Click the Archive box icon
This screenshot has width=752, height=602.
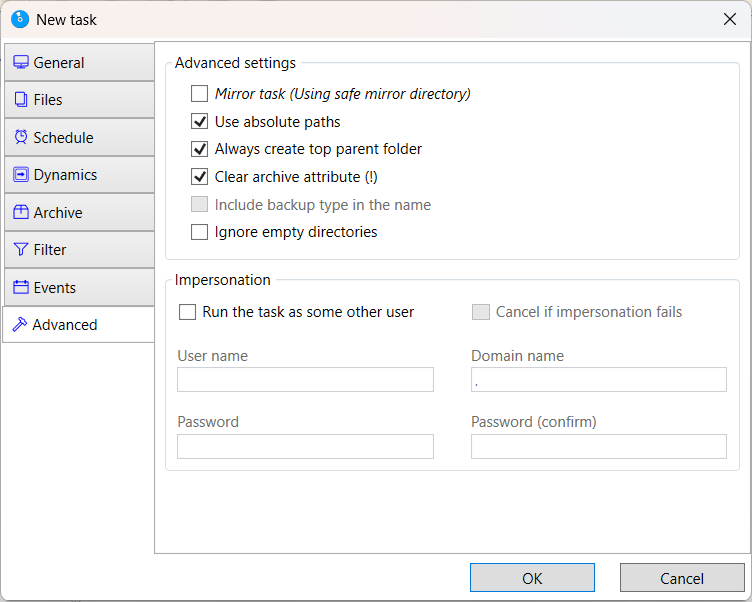21,213
